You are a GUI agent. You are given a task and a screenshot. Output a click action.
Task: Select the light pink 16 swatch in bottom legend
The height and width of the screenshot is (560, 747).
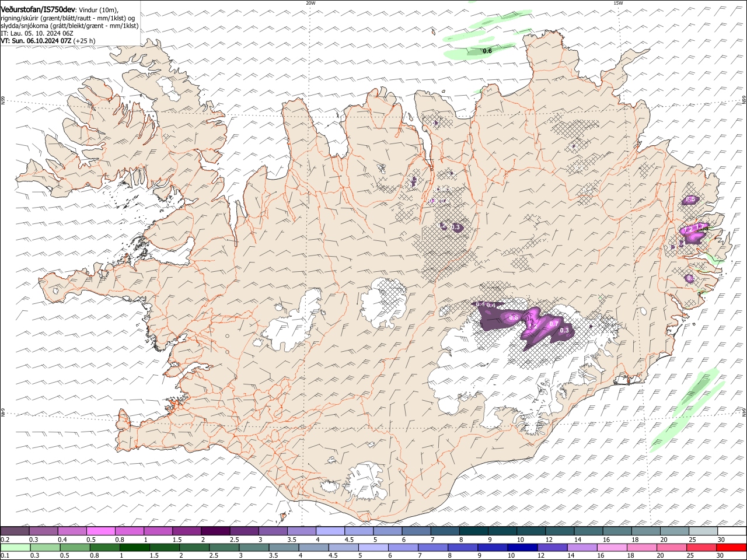pos(612,547)
